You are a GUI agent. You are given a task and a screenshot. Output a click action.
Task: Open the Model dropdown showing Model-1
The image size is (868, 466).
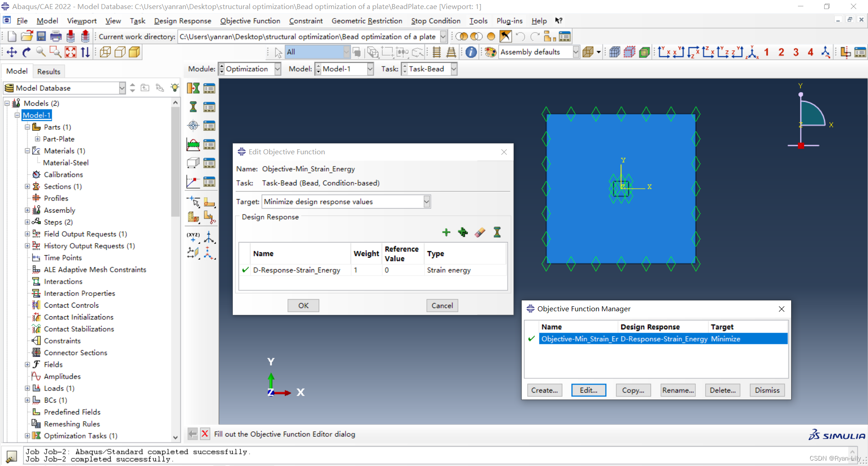370,69
